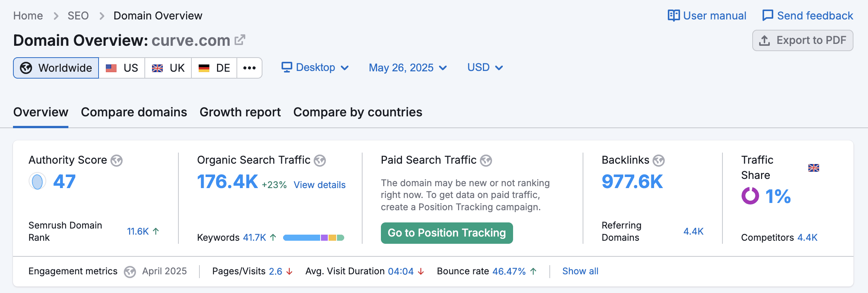
Task: Open the May 26, 2025 date dropdown
Action: pyautogui.click(x=408, y=68)
